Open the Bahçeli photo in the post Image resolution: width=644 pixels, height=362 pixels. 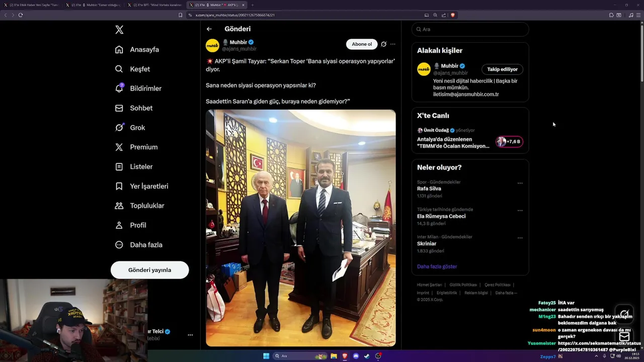[301, 228]
